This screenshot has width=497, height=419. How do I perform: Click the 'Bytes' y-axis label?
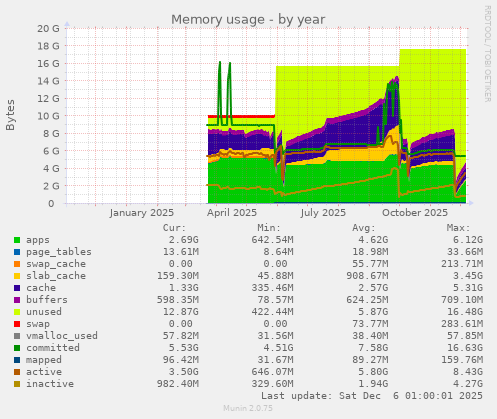click(x=10, y=115)
